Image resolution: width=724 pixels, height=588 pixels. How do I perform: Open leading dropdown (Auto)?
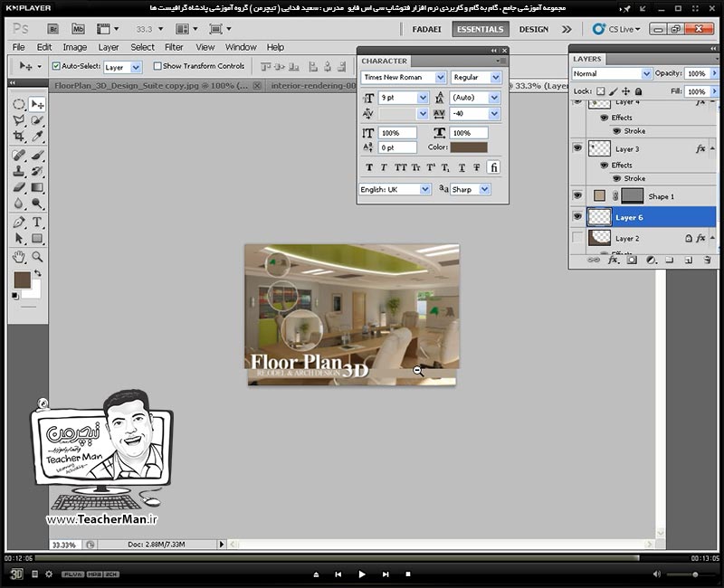click(x=494, y=98)
